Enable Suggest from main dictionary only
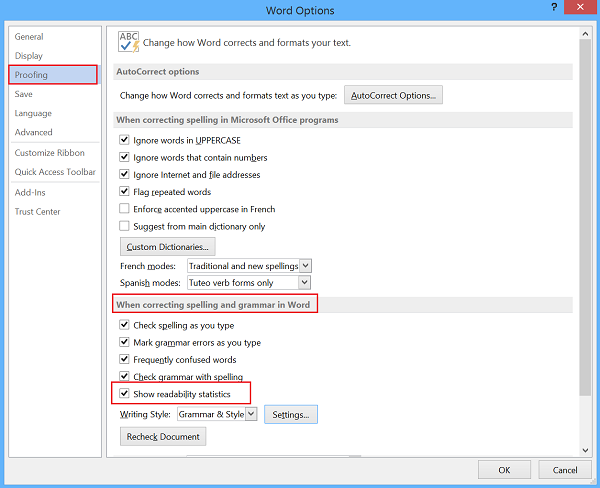The width and height of the screenshot is (600, 488). tap(124, 226)
